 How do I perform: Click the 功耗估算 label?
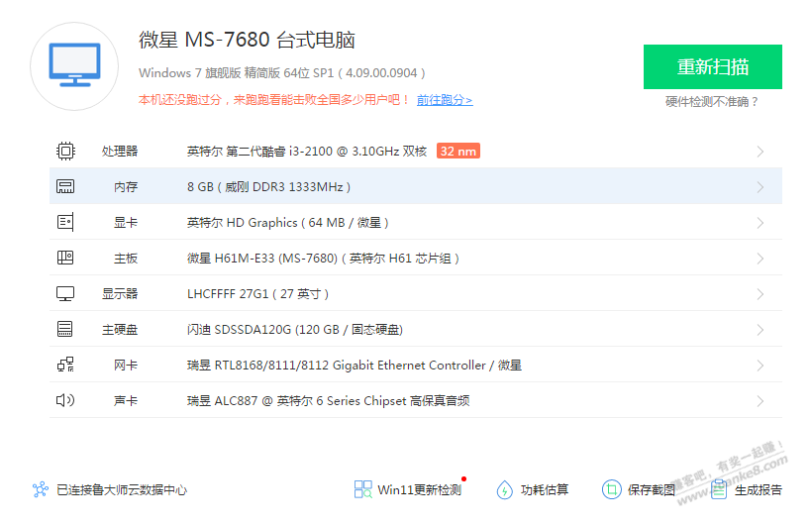(545, 489)
